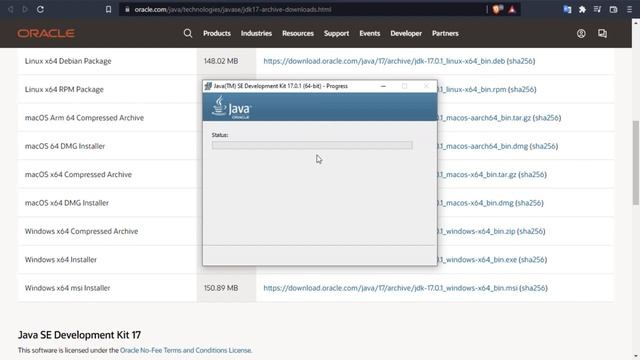The image size is (640, 360).
Task: Select the '148.02 MB' size cell
Action: pos(227,61)
